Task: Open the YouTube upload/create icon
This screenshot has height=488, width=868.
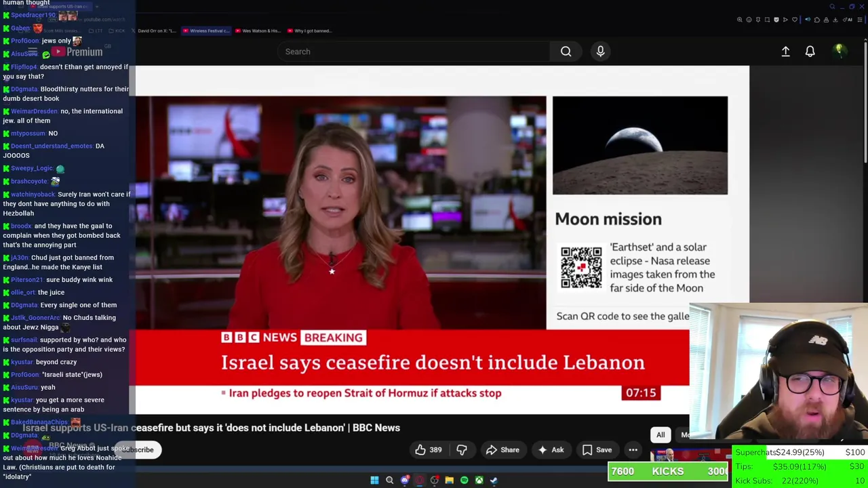Action: [x=785, y=52]
